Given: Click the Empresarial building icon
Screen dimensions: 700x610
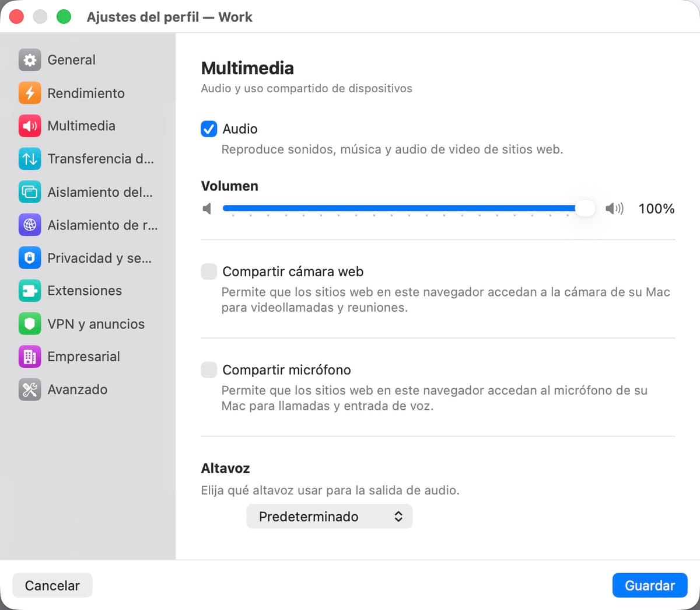Looking at the screenshot, I should (30, 357).
